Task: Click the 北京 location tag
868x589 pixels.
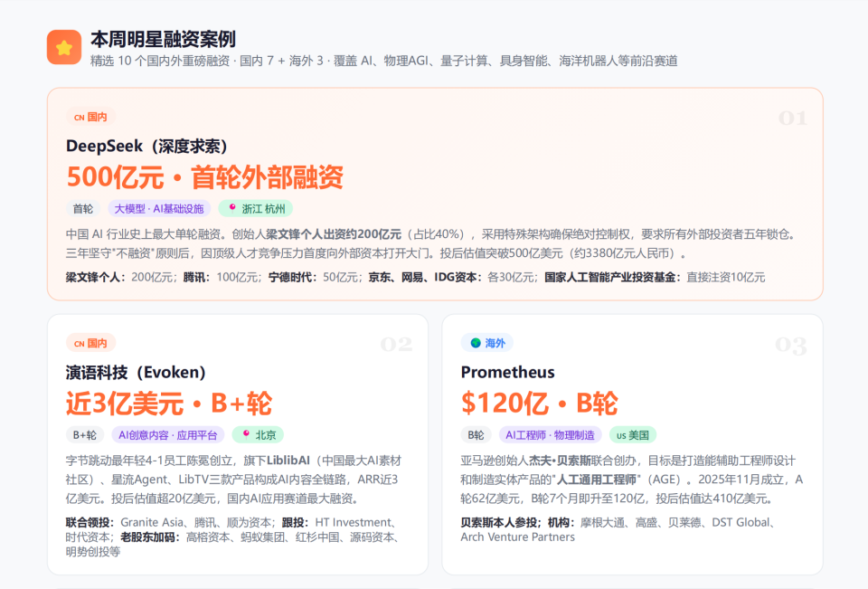Action: point(258,435)
